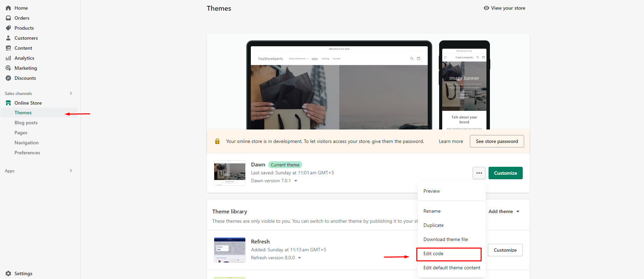Click the green Customize button for Dawn
Image resolution: width=644 pixels, height=279 pixels.
[x=505, y=173]
